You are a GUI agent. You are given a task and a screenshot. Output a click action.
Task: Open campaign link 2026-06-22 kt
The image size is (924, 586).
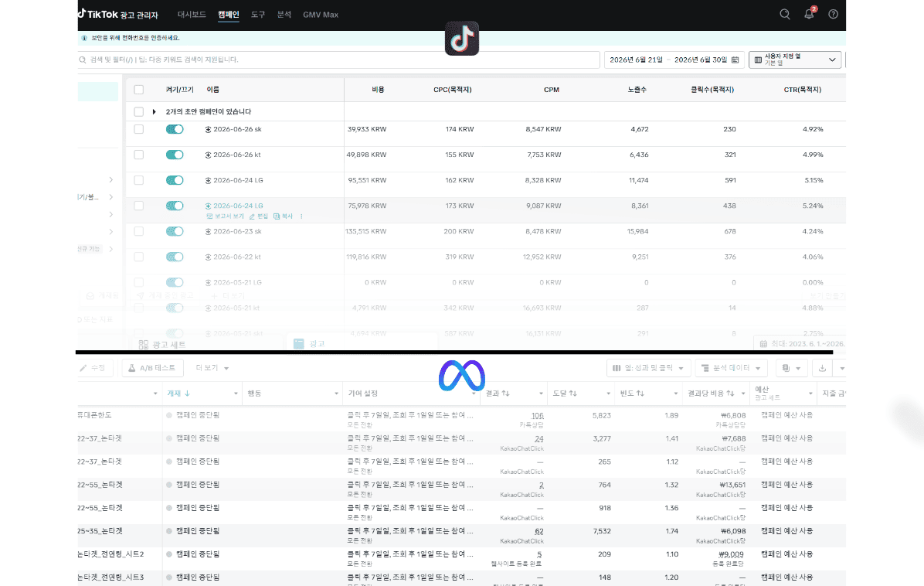[x=237, y=257]
